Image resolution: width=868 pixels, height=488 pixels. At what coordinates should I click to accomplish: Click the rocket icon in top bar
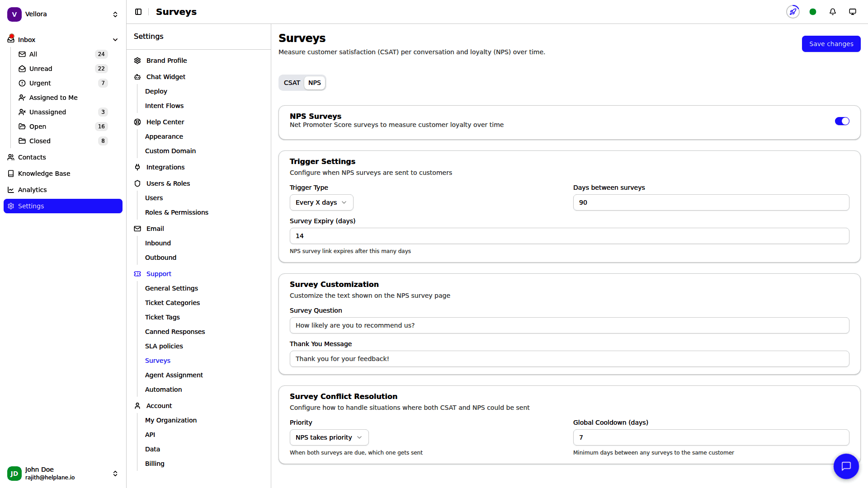click(793, 12)
